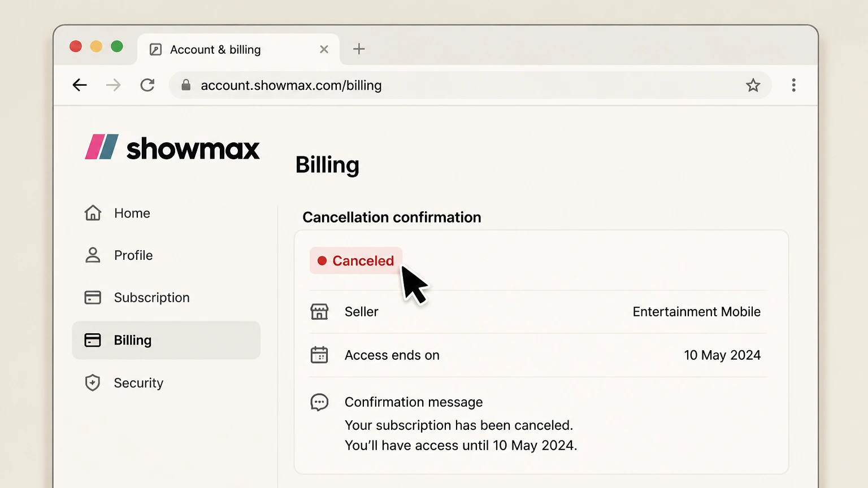The height and width of the screenshot is (488, 868).
Task: Click the red Canceled status badge
Action: [356, 260]
